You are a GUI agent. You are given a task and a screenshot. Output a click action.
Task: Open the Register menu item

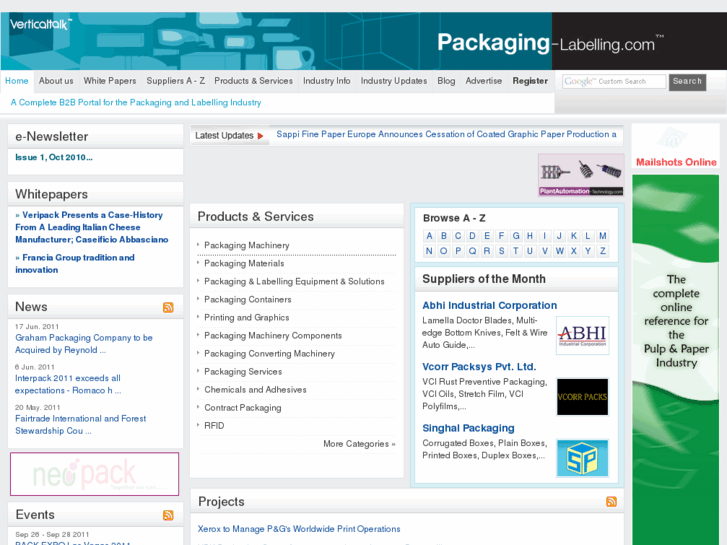[530, 81]
